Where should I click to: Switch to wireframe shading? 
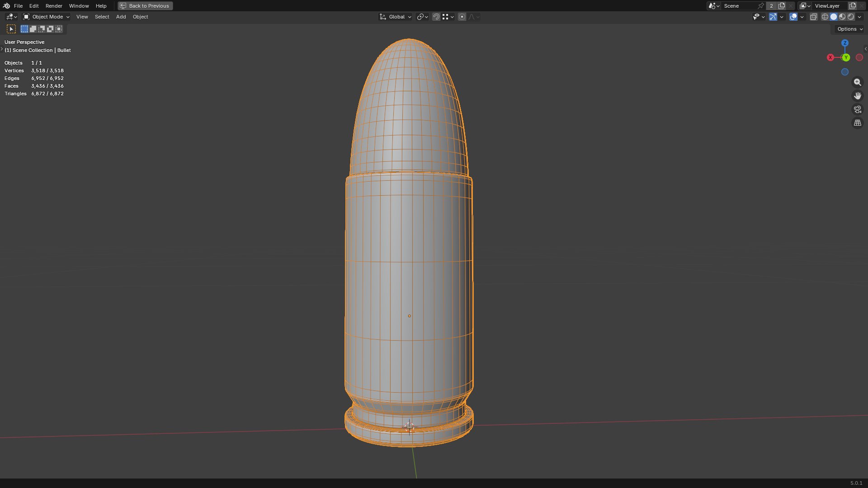(x=825, y=17)
